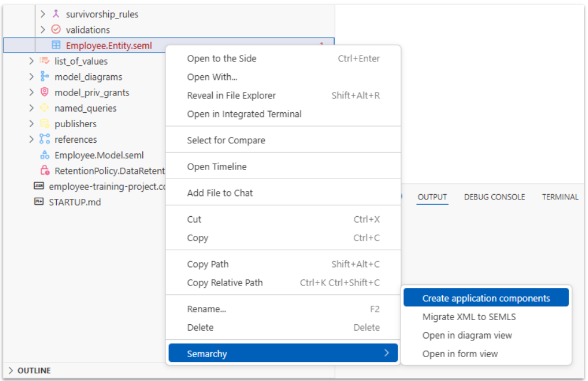
Task: Select Open in diagram view
Action: click(x=467, y=335)
